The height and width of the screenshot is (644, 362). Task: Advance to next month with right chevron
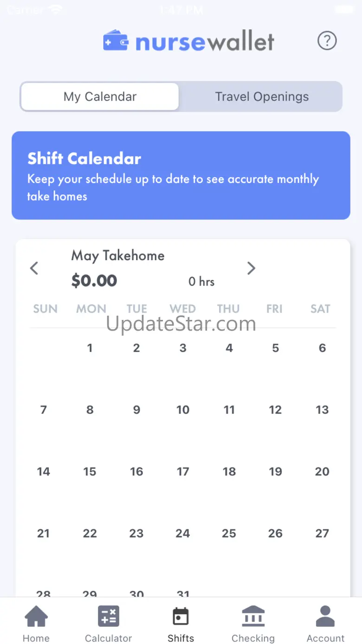click(x=251, y=268)
